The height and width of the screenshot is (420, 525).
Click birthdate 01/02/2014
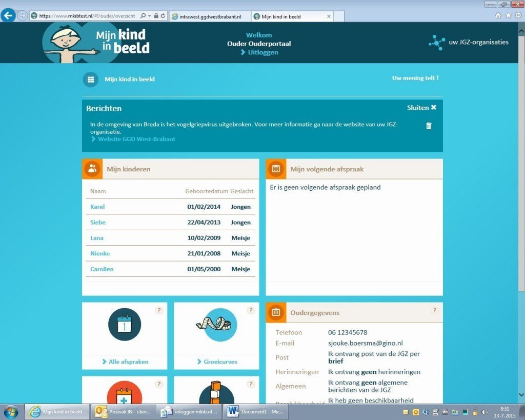pyautogui.click(x=204, y=207)
